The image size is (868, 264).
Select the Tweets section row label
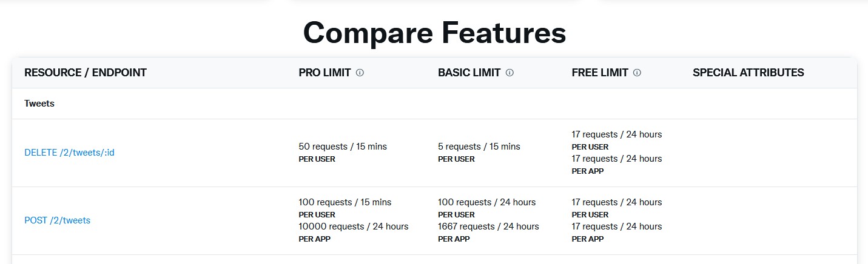[x=39, y=104]
